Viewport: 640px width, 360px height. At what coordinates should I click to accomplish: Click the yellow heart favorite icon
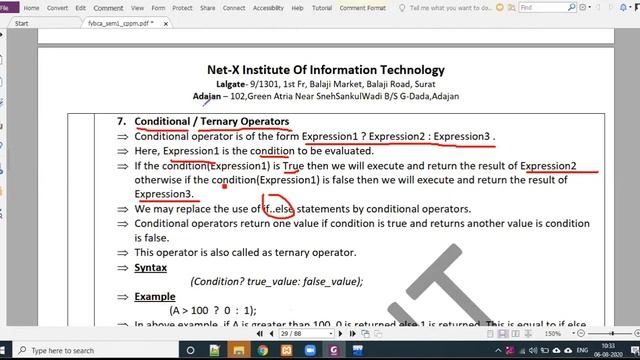500,7
